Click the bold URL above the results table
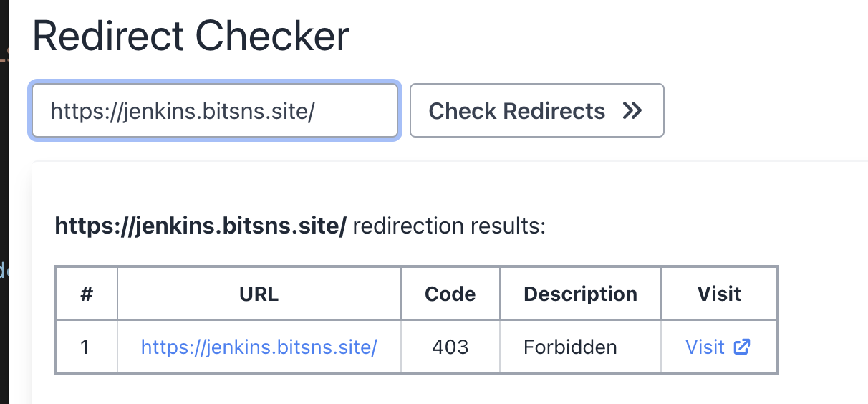This screenshot has height=404, width=868. [201, 227]
